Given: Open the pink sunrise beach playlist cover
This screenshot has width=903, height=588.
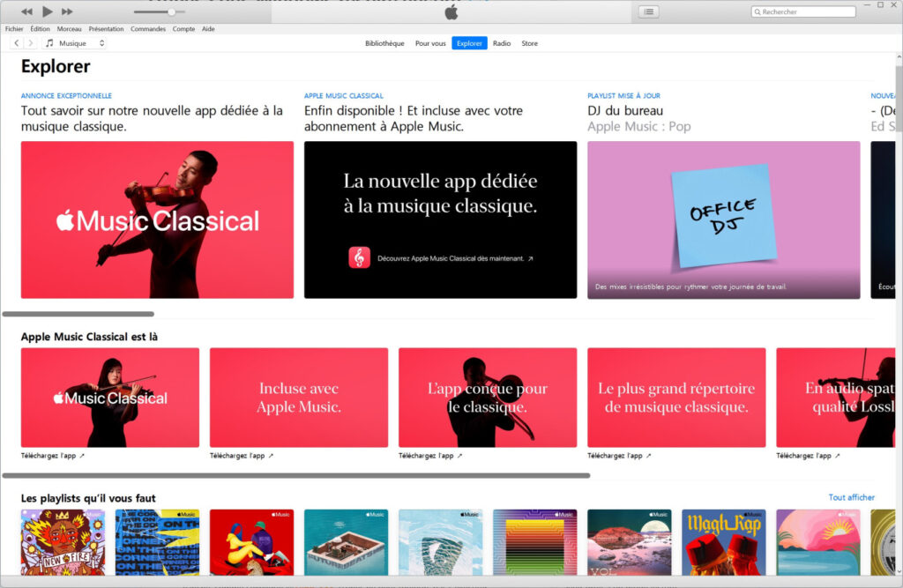Looking at the screenshot, I should tap(818, 542).
